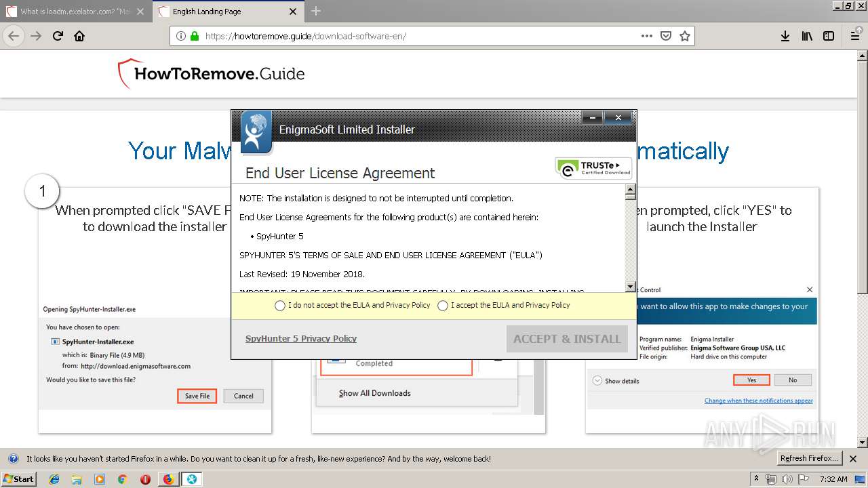
Task: Click the ACCEPT & INSTALL button
Action: pyautogui.click(x=567, y=339)
